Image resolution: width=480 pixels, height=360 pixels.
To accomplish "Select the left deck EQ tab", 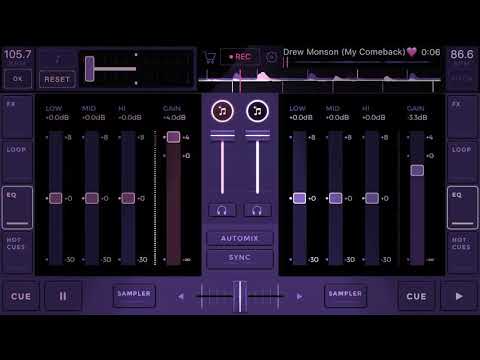I will tap(18, 208).
